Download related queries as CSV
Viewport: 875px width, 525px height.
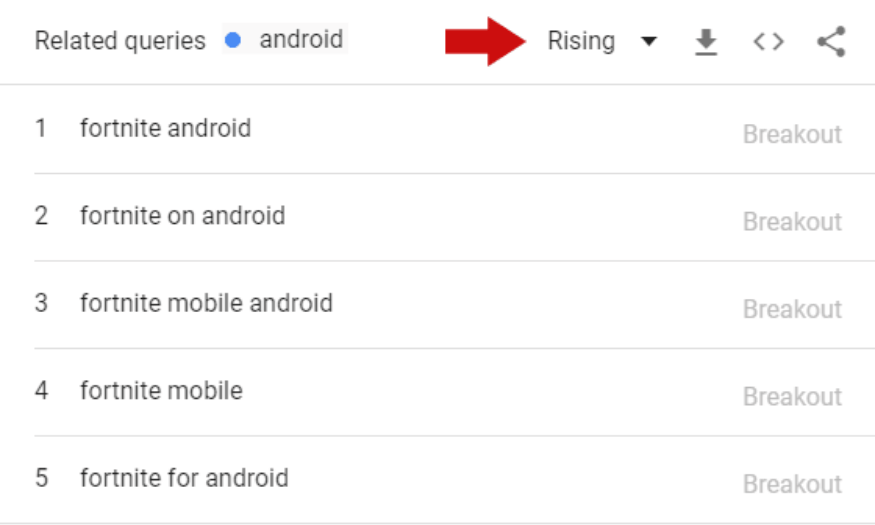click(706, 42)
